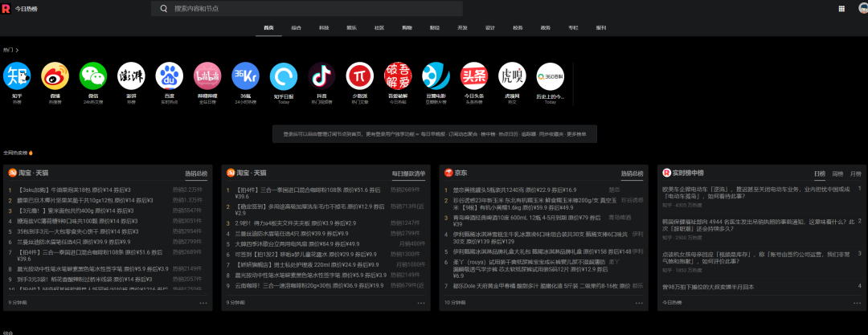The height and width of the screenshot is (335, 868).
Task: Open the 微信 24-hour articles icon
Action: click(93, 76)
